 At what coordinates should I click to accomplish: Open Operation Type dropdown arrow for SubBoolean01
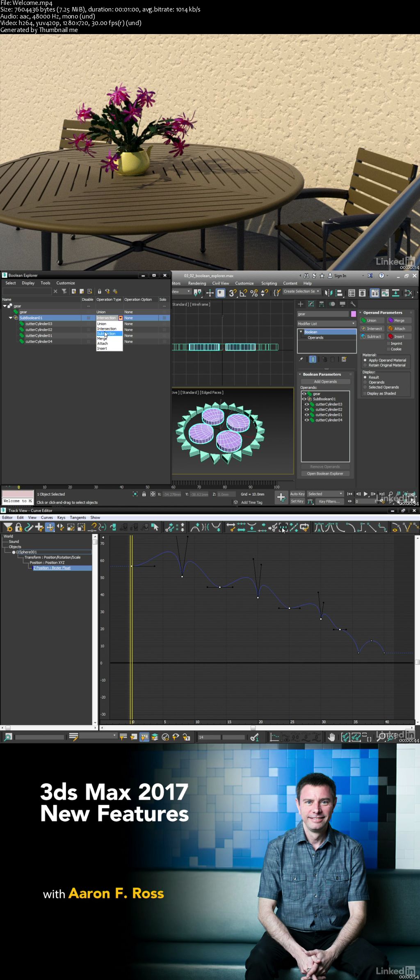(x=121, y=318)
